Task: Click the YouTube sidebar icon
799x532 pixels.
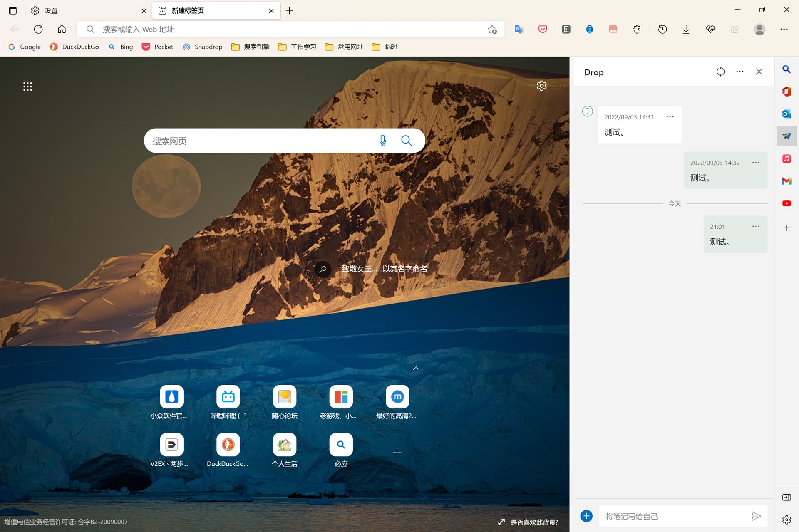Action: [x=786, y=203]
